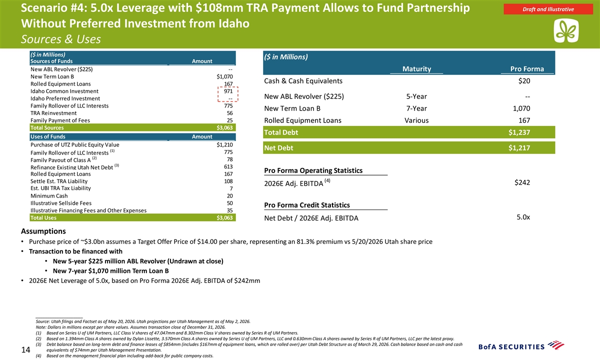Image resolution: width=600 pixels, height=364 pixels.
Task: Click Family Rollover of LLC Interests source row
Action: (132, 106)
